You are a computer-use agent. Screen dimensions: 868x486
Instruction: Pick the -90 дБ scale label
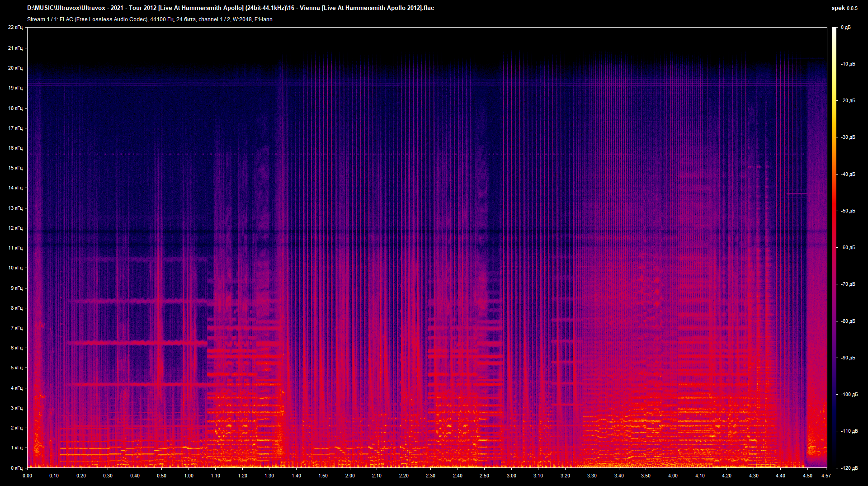[848, 358]
